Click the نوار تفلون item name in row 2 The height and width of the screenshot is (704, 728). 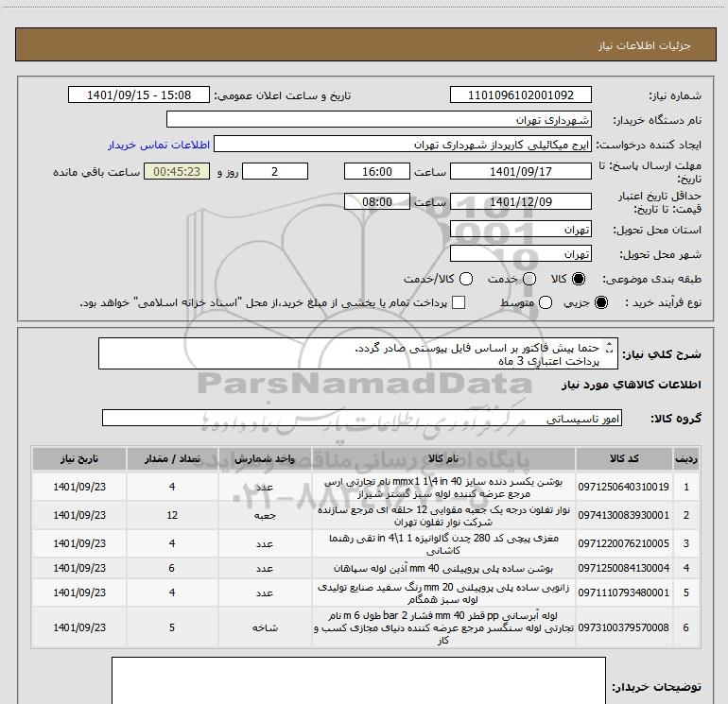(x=443, y=516)
